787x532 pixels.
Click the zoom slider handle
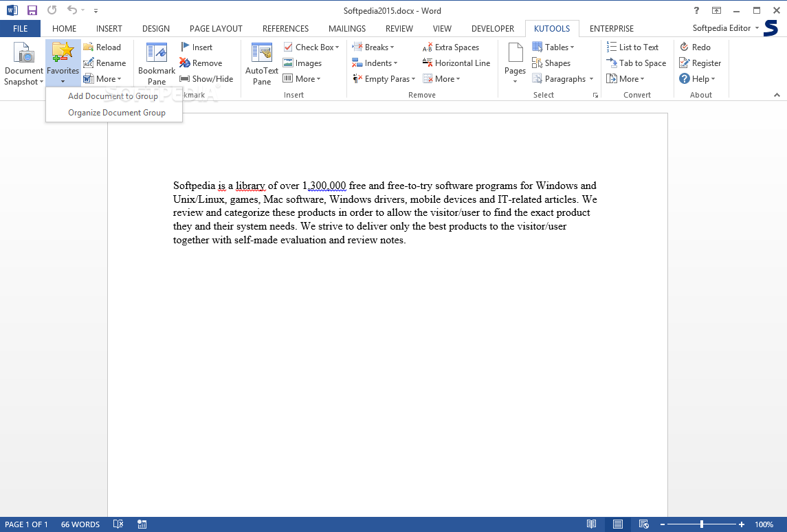tap(702, 524)
